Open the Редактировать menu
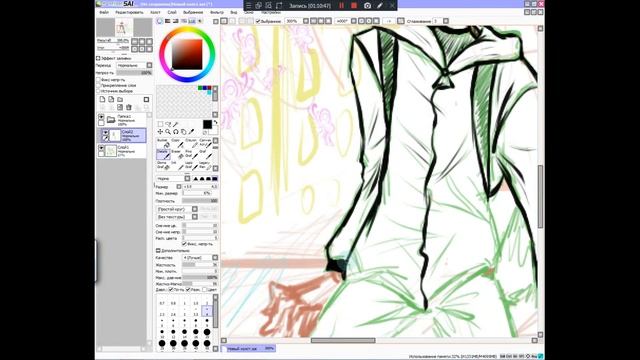This screenshot has height=360, width=640. tap(129, 13)
